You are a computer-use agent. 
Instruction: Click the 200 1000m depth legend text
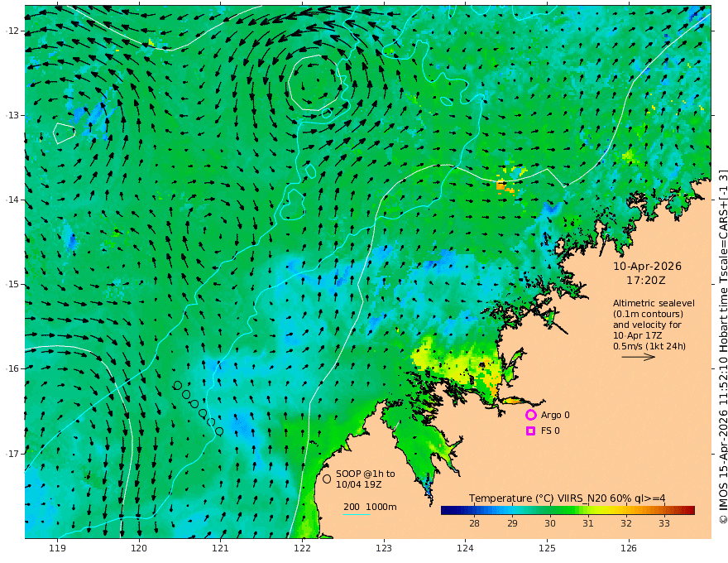(x=370, y=507)
